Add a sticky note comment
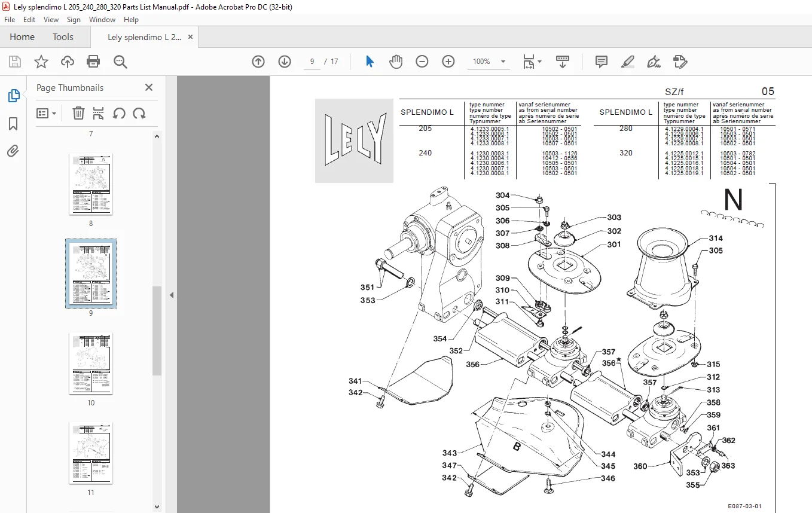812x513 pixels. point(602,62)
